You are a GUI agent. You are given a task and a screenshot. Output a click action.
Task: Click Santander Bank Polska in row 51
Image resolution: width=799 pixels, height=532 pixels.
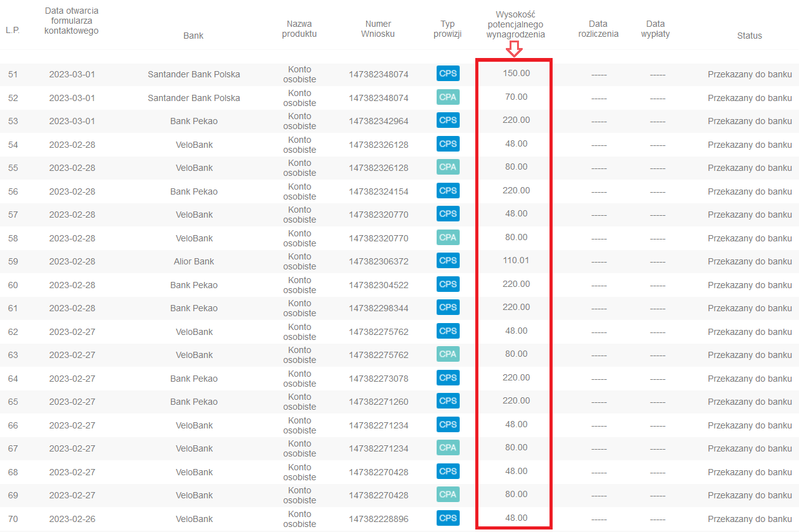pyautogui.click(x=194, y=74)
